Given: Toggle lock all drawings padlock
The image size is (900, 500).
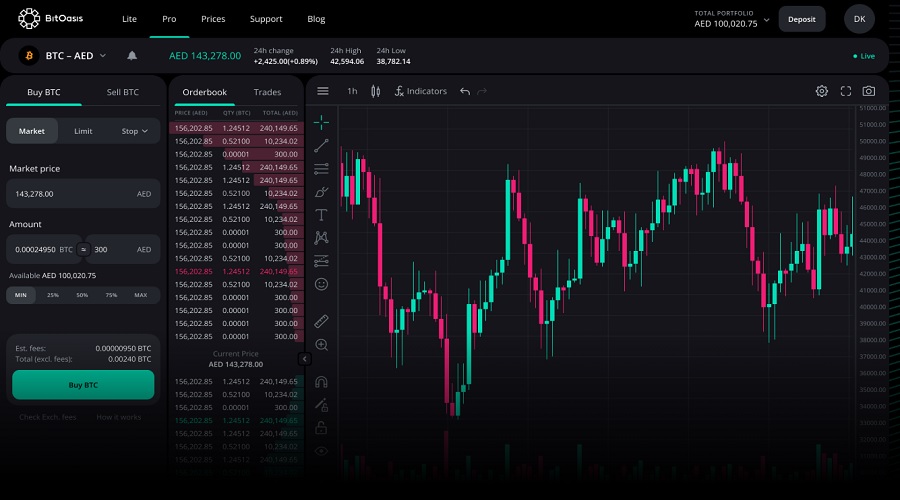Looking at the screenshot, I should tap(321, 428).
